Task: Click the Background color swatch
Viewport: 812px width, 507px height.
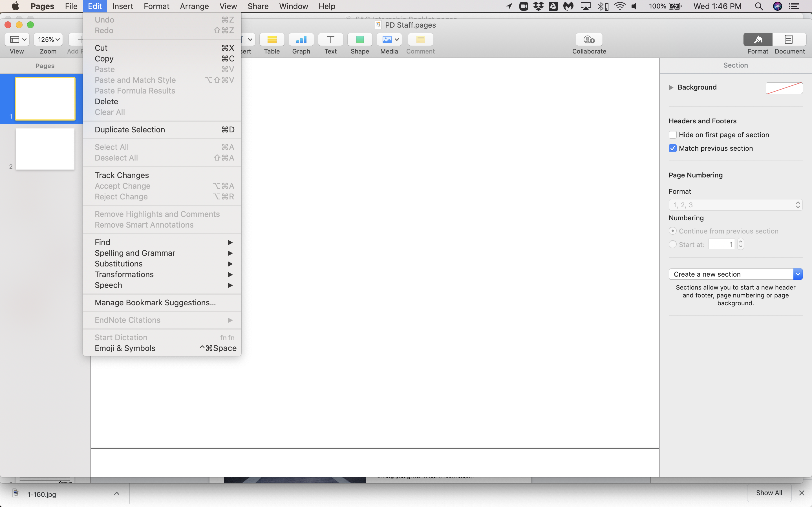Action: click(x=784, y=88)
